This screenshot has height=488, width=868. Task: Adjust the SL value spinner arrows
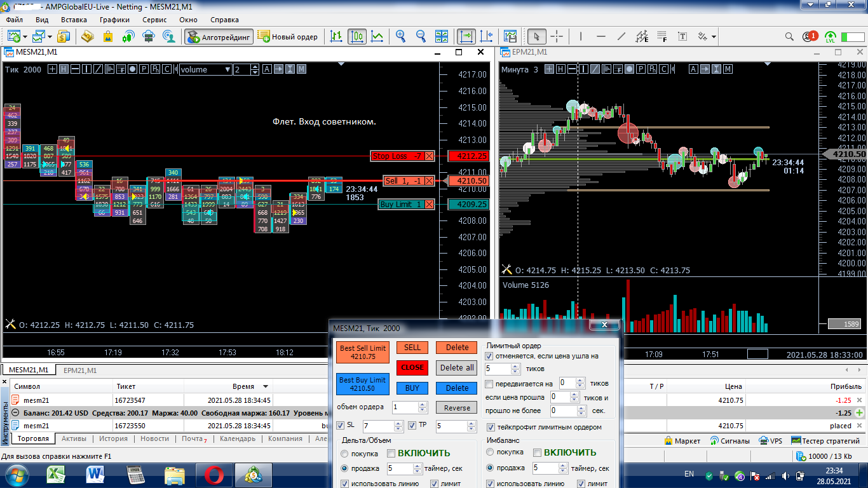(x=398, y=426)
